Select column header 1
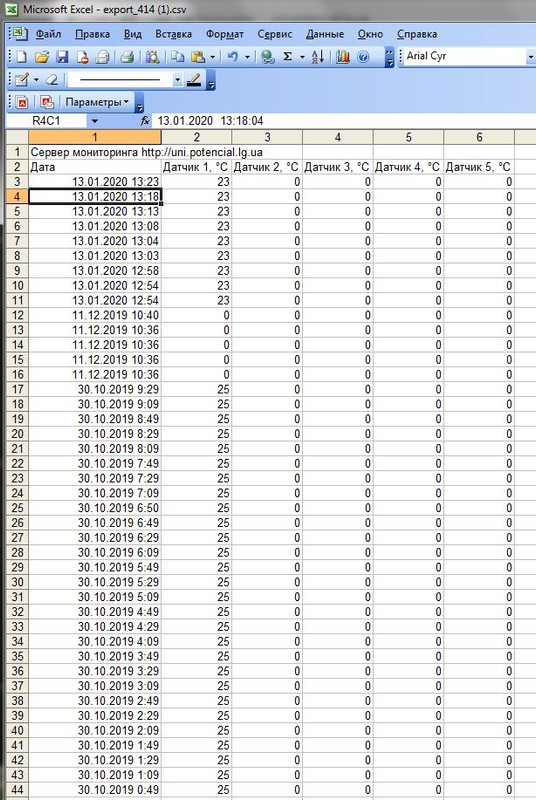The height and width of the screenshot is (800, 536). (x=95, y=137)
